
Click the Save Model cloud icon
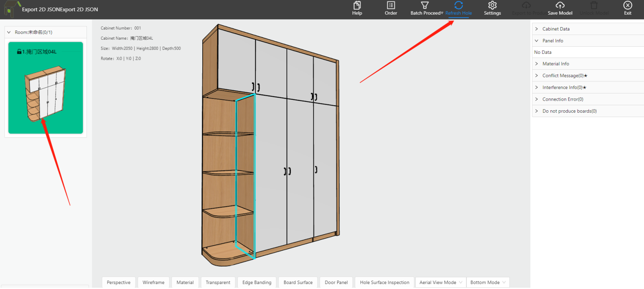point(560,5)
